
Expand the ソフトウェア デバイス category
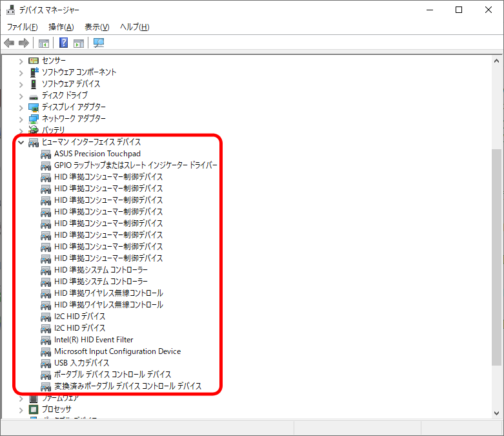(21, 85)
